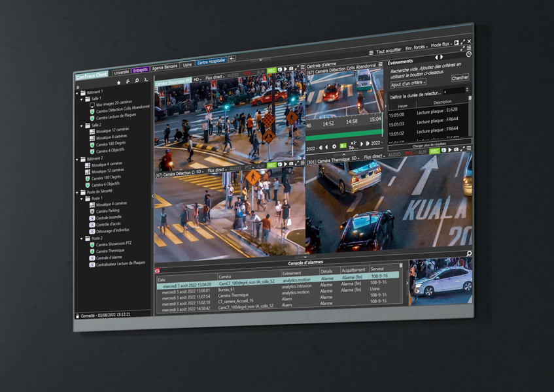Toggle ALM on Caméra Détection Colis view

coord(260,167)
